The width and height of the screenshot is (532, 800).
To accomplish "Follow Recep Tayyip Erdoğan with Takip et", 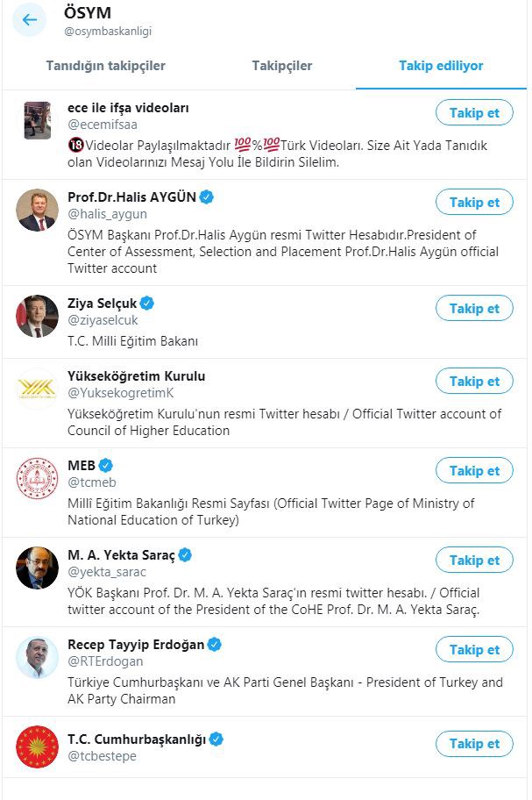I will click(474, 650).
